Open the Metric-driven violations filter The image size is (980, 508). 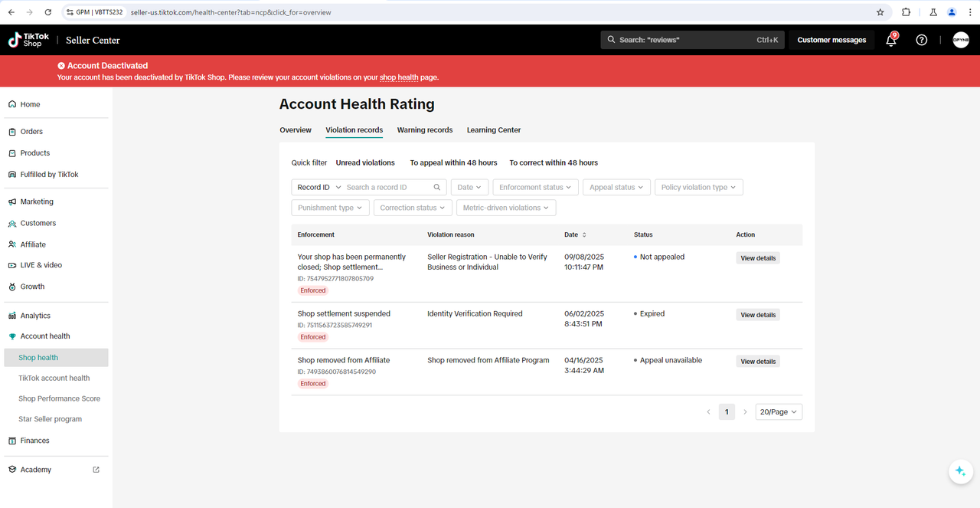click(x=506, y=208)
